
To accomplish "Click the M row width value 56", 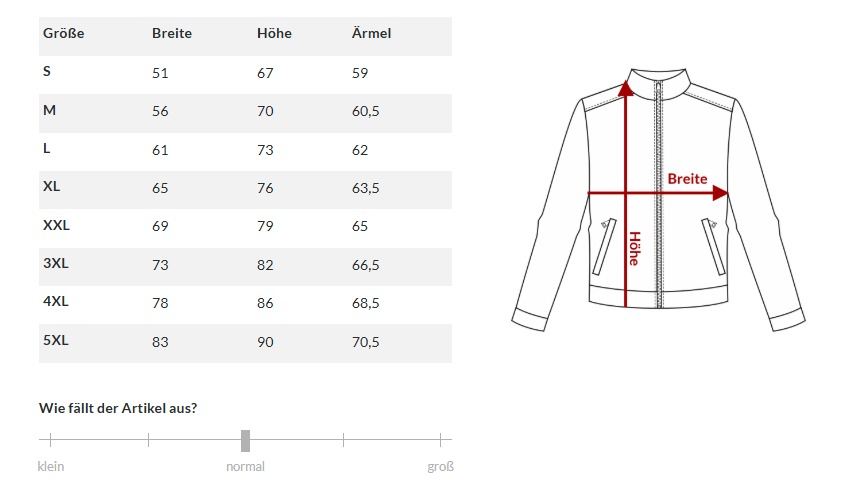I will point(160,111).
